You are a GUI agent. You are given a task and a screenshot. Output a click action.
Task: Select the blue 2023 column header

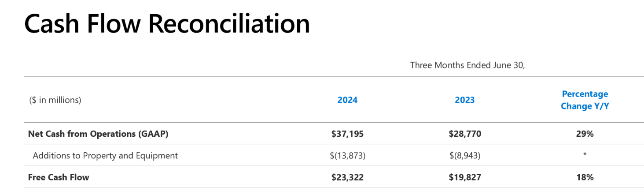(464, 100)
